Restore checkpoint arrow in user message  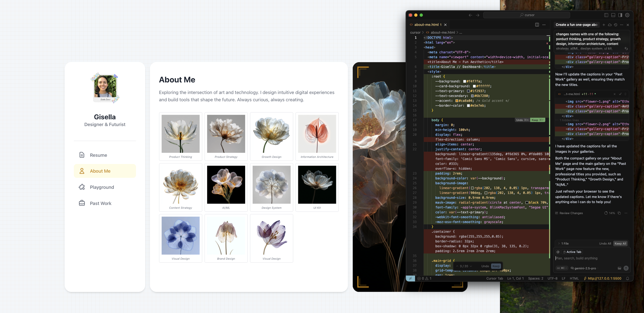(626, 49)
